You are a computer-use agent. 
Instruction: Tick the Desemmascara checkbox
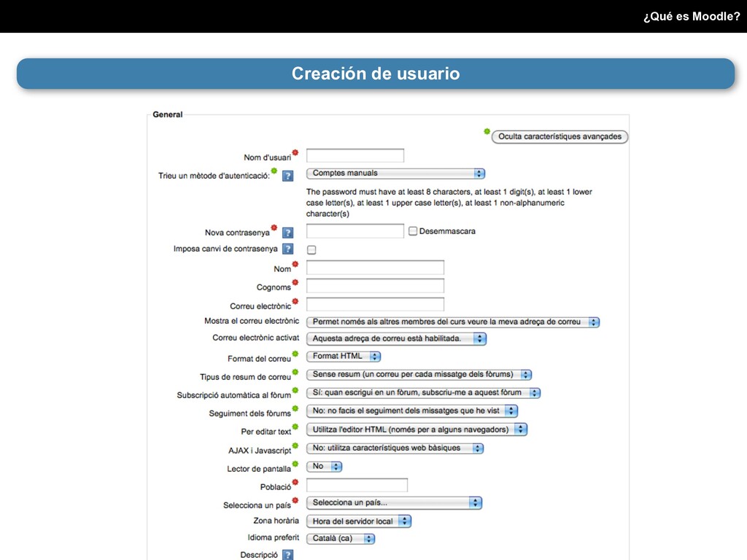click(x=413, y=231)
